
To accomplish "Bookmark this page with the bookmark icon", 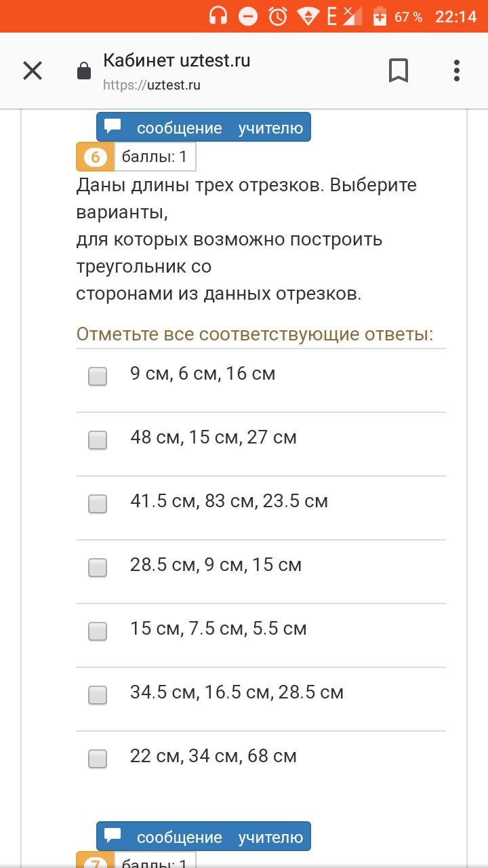I will pos(399,71).
